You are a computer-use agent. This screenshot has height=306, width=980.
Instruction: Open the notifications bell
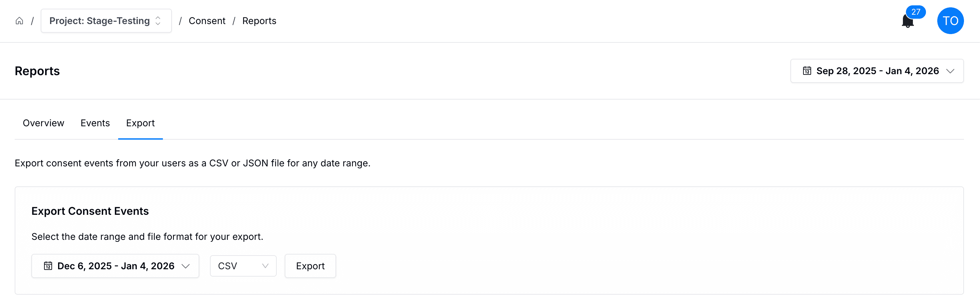click(x=907, y=22)
